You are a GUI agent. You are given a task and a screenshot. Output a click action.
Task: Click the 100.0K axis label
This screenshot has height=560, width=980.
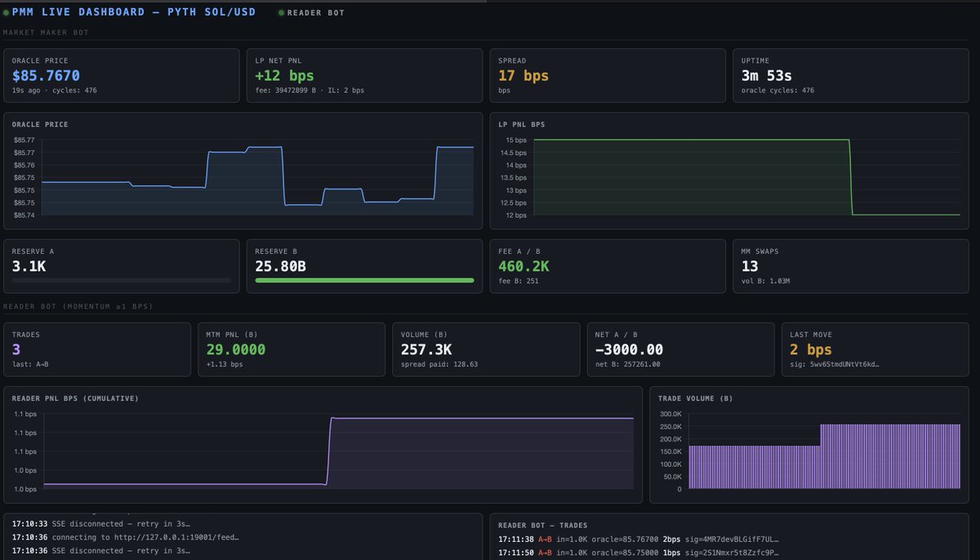pyautogui.click(x=670, y=464)
